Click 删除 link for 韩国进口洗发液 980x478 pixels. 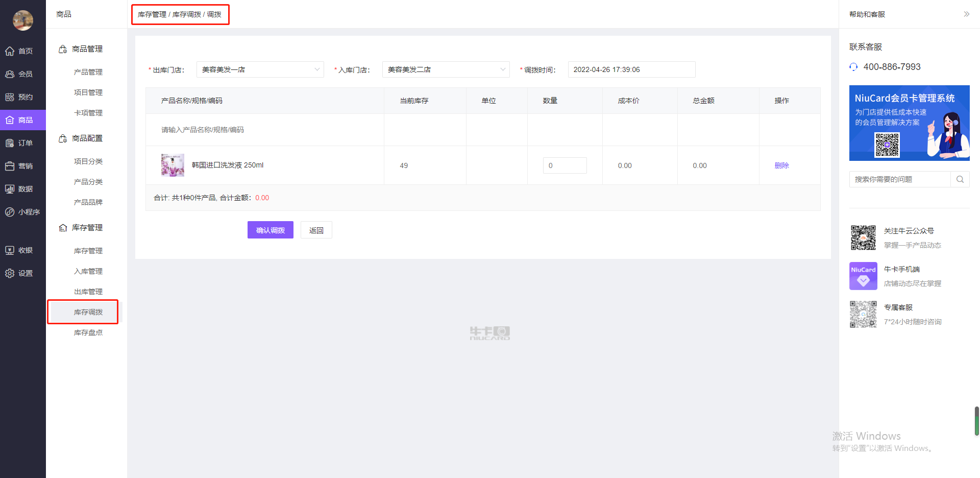[781, 165]
